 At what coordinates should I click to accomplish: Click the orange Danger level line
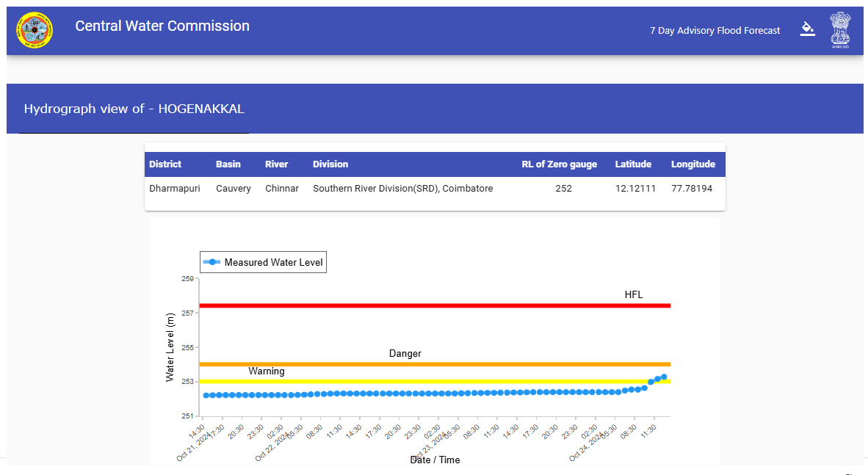(x=435, y=364)
